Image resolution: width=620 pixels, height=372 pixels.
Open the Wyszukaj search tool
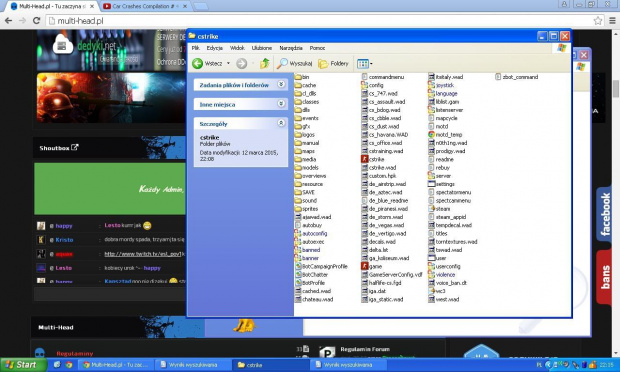pos(294,63)
